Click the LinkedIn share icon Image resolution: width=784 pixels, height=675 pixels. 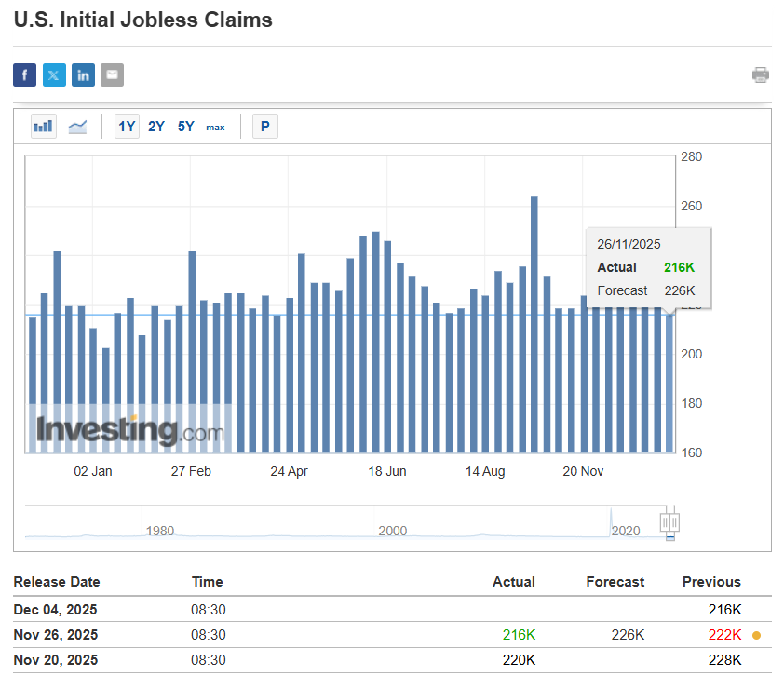83,75
